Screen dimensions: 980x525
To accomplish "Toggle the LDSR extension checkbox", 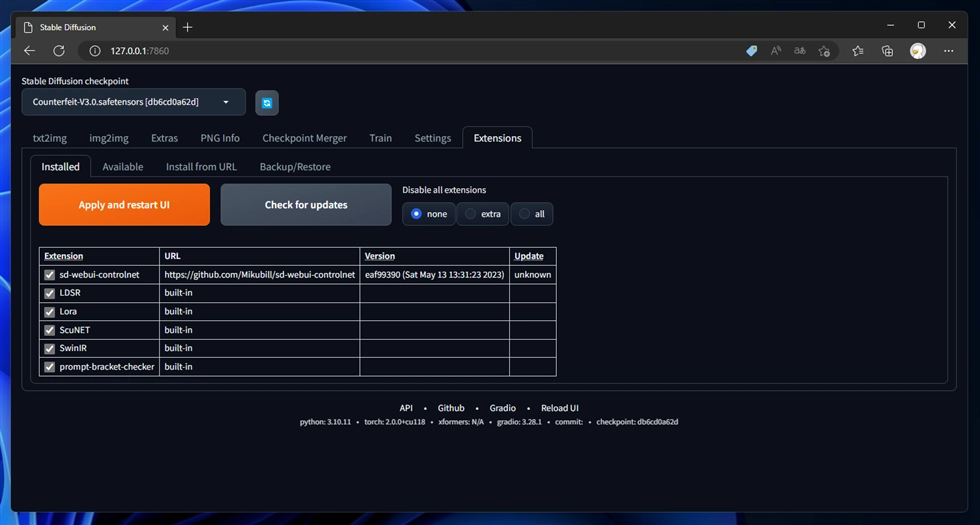I will pos(49,293).
